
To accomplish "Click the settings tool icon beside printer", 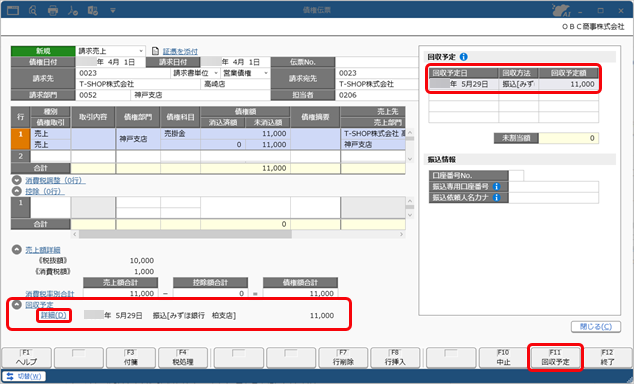I will tap(73, 11).
